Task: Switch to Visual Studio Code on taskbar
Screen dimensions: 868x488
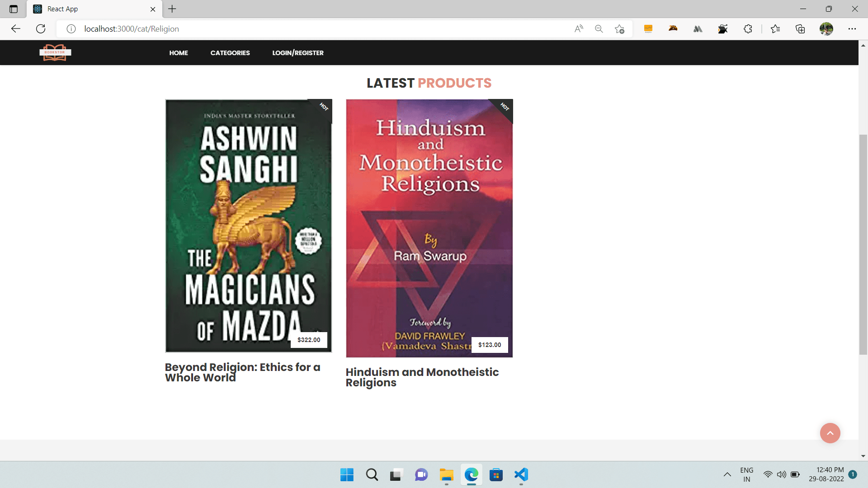Action: [x=521, y=475]
